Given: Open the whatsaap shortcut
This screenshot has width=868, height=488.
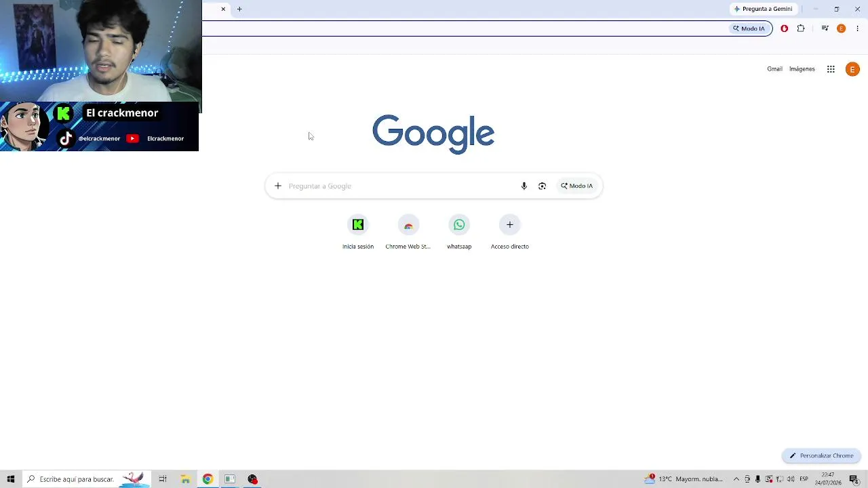Looking at the screenshot, I should [x=459, y=232].
